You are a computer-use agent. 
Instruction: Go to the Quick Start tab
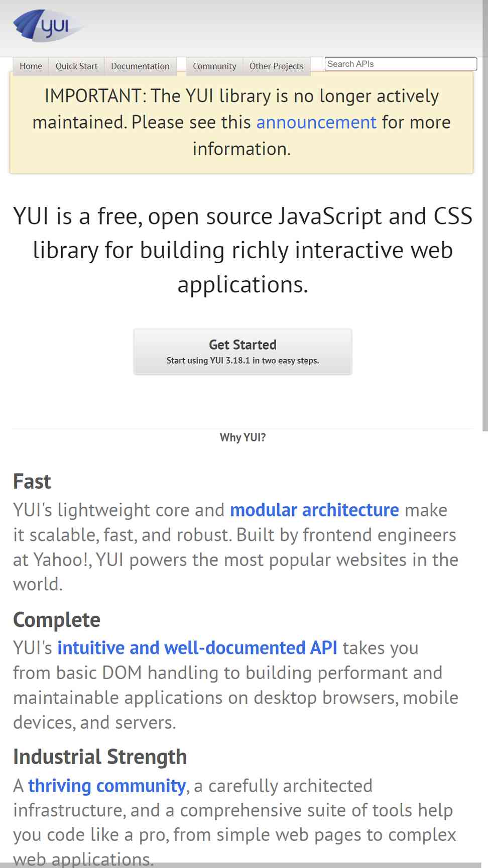coord(76,66)
